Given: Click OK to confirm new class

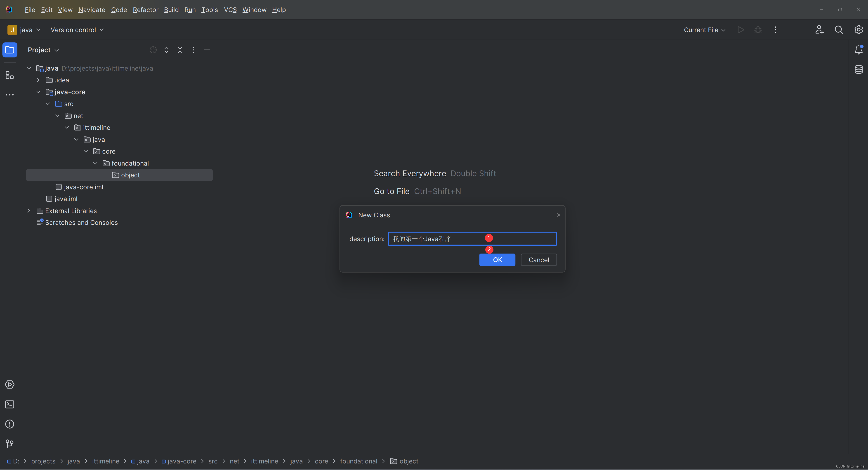Looking at the screenshot, I should click(497, 259).
